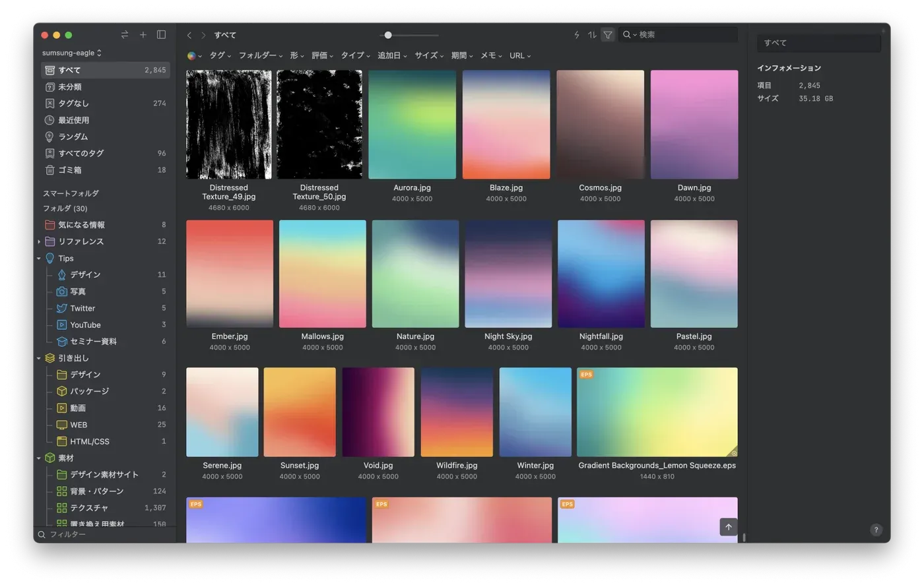Click the camera icon of 写真 folder
The height and width of the screenshot is (587, 924).
(x=62, y=292)
